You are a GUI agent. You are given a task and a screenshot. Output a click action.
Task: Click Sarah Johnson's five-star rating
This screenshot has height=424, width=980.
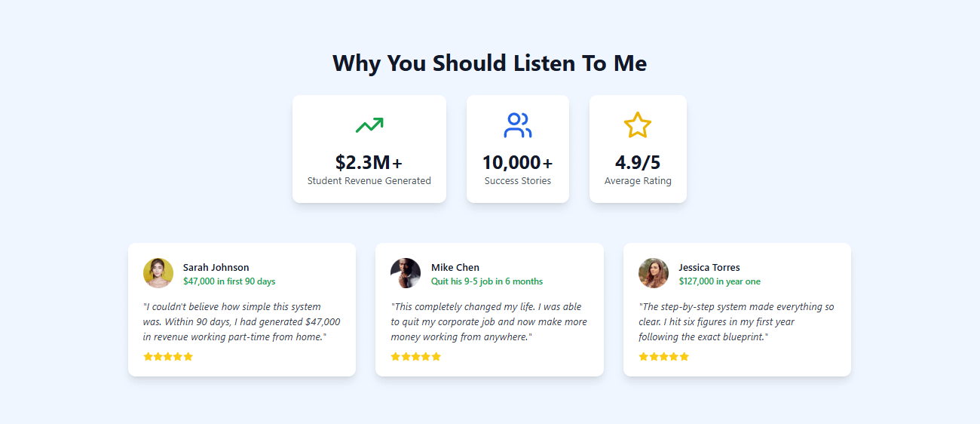coord(168,357)
